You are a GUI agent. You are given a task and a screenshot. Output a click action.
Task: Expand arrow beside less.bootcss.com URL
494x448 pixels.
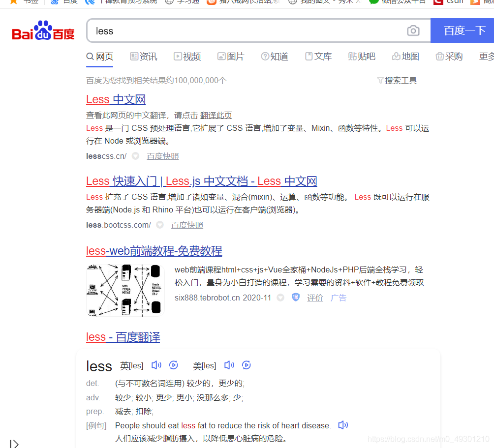coord(160,225)
